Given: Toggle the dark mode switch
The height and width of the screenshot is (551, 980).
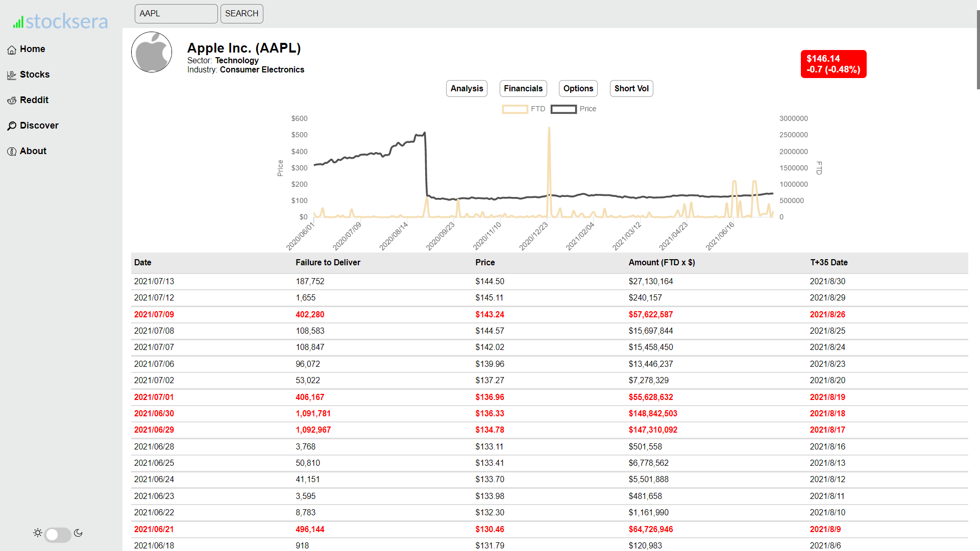Looking at the screenshot, I should tap(58, 534).
